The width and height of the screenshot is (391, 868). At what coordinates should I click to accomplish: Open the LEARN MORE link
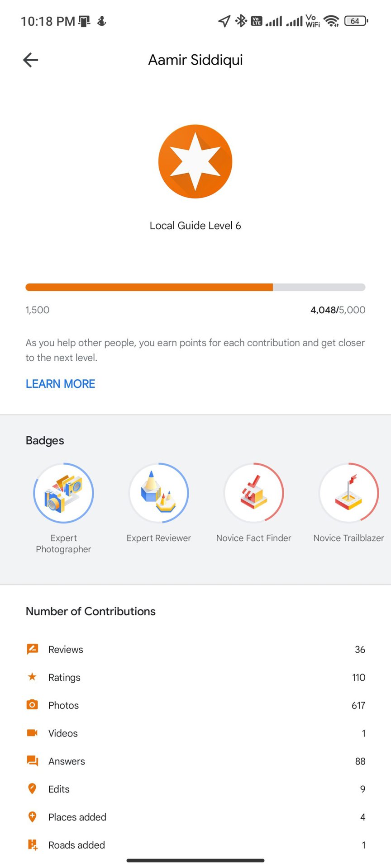coord(60,384)
